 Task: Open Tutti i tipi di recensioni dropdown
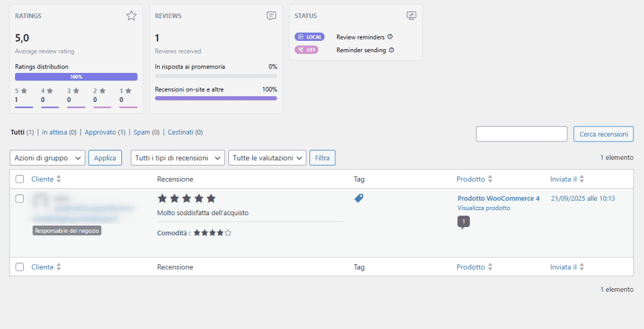178,158
